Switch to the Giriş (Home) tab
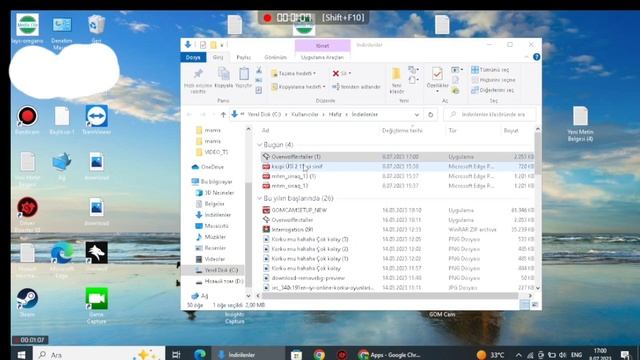Viewport: 640px width, 360px height. coord(218,58)
